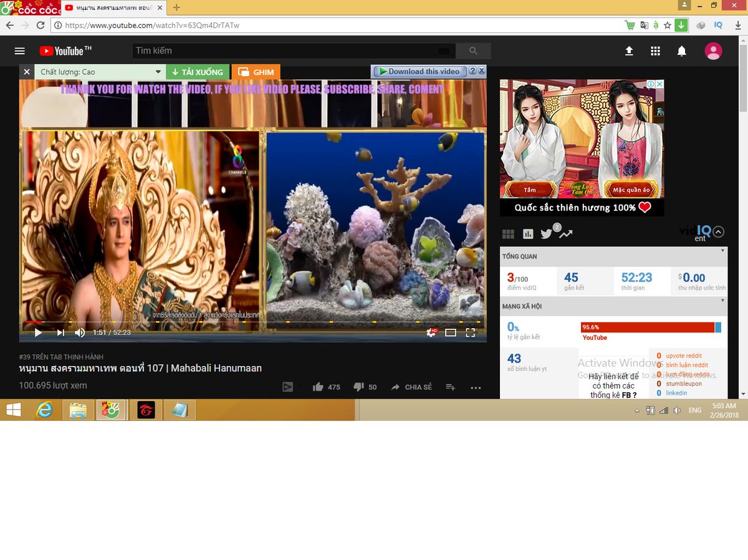
Task: Open a new browser tab
Action: click(x=176, y=7)
